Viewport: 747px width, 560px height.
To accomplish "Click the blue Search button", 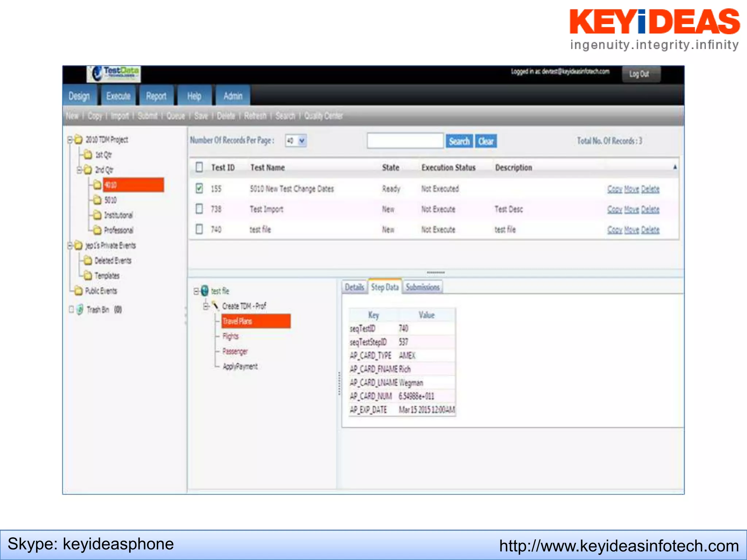I will [x=459, y=141].
